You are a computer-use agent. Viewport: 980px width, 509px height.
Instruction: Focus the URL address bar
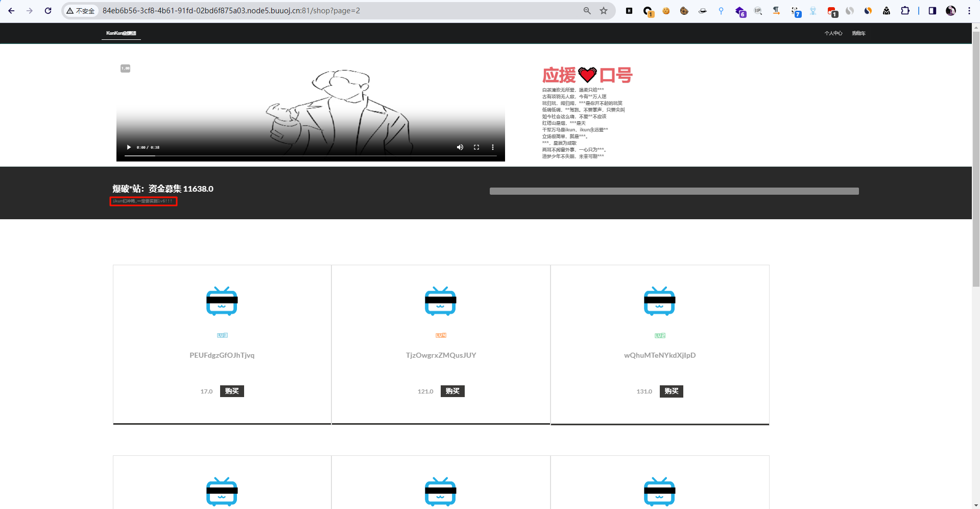(337, 11)
